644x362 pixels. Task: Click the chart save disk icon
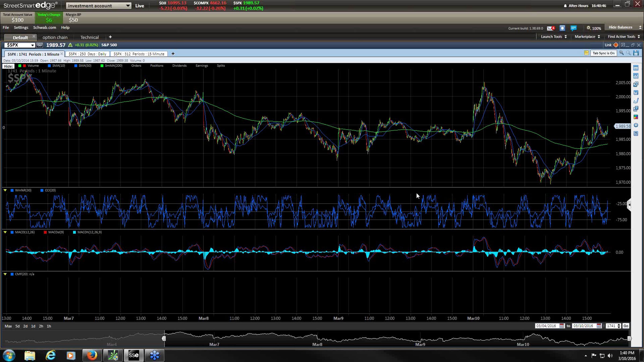[636, 53]
